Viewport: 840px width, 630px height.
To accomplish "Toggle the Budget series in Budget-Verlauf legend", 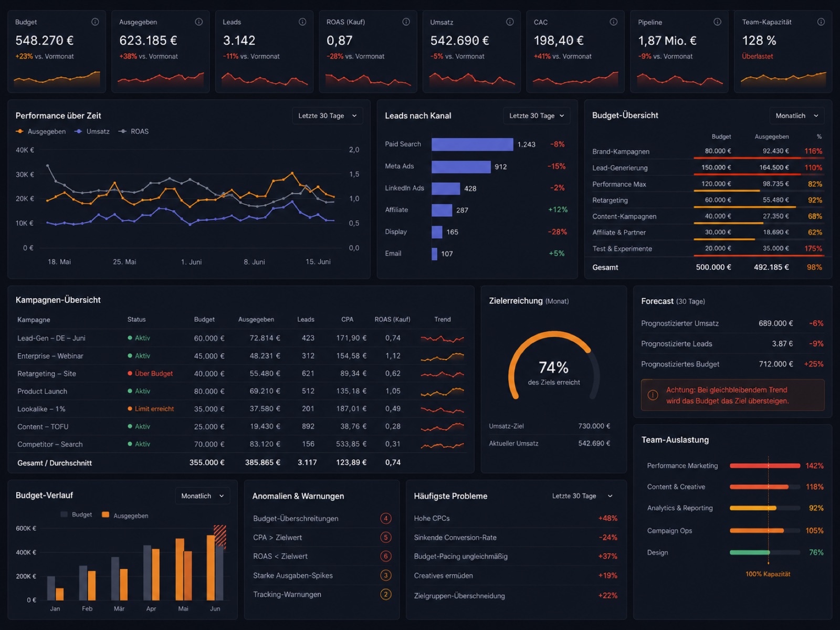I will (76, 515).
